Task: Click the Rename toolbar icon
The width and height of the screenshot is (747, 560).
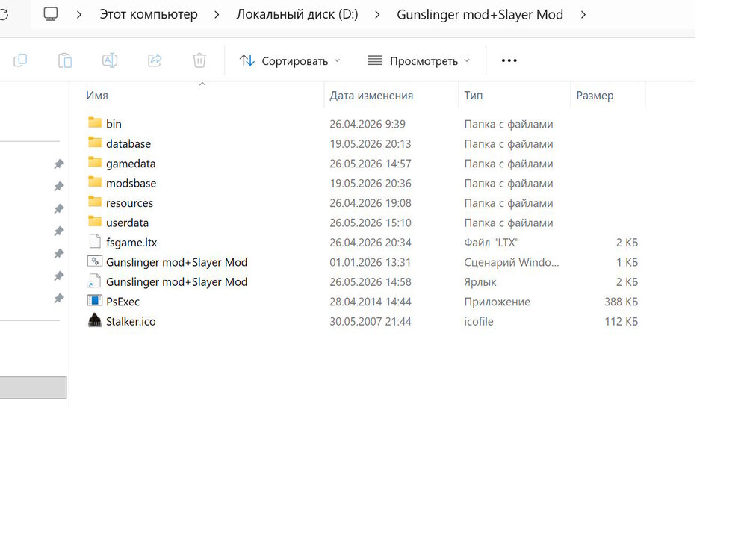Action: [x=110, y=60]
